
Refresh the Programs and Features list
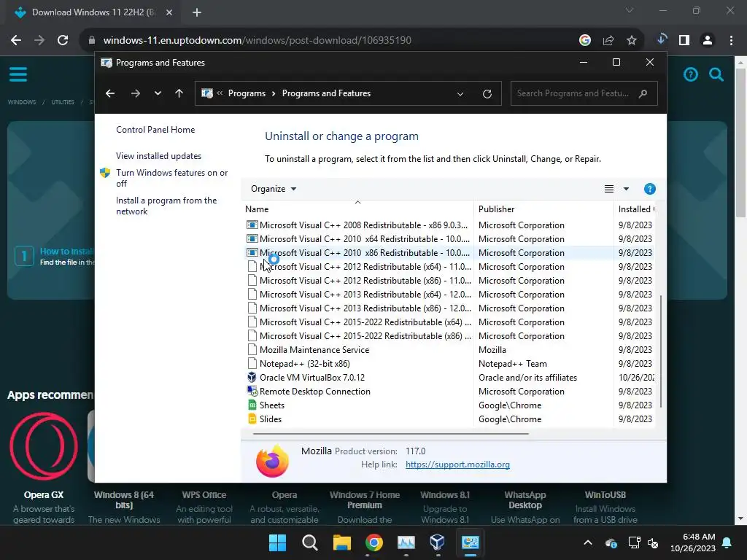coord(487,94)
